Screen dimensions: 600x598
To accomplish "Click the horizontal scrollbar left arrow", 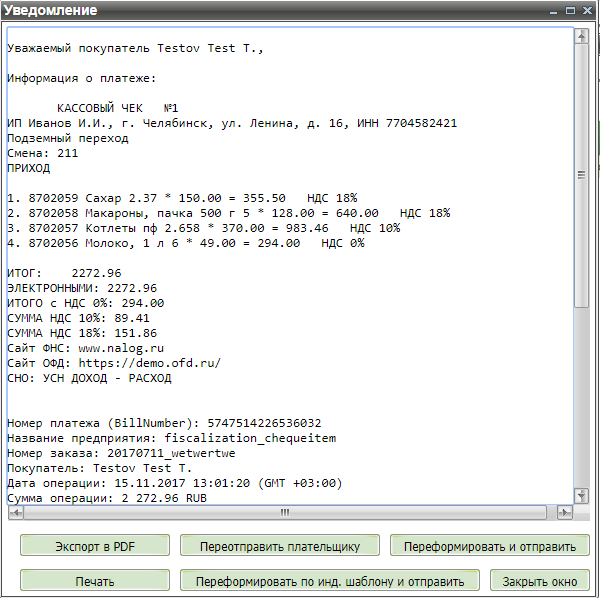I will (x=15, y=512).
